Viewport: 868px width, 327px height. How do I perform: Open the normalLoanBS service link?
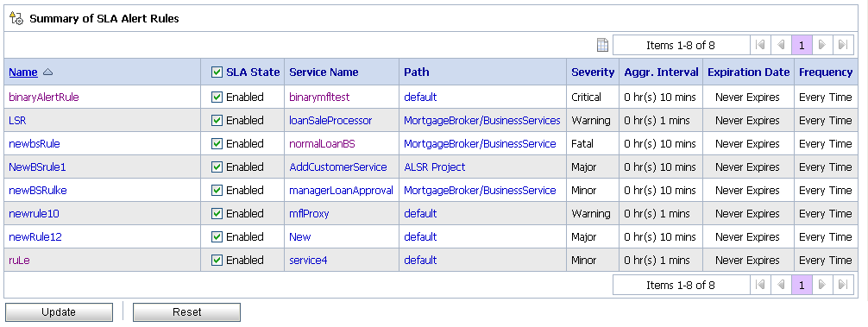322,143
